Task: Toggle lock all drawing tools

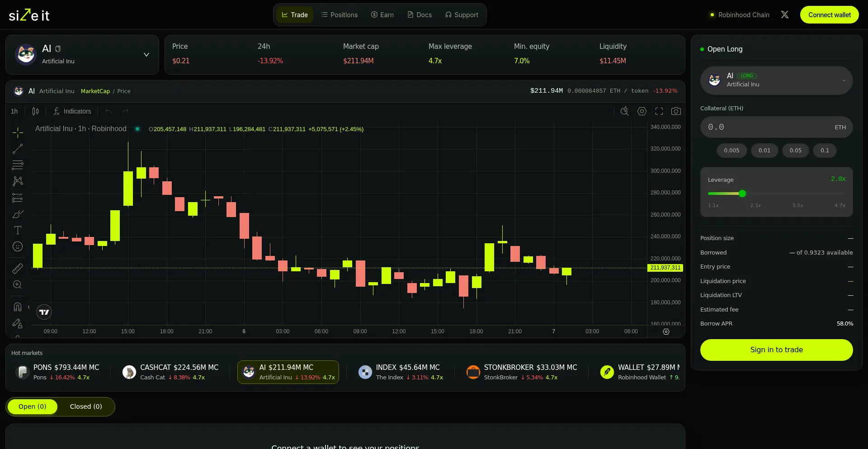Action: pos(18,323)
